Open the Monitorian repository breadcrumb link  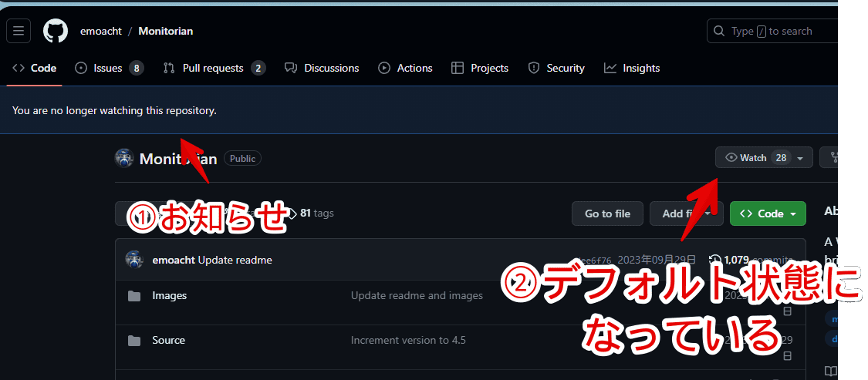pos(166,31)
